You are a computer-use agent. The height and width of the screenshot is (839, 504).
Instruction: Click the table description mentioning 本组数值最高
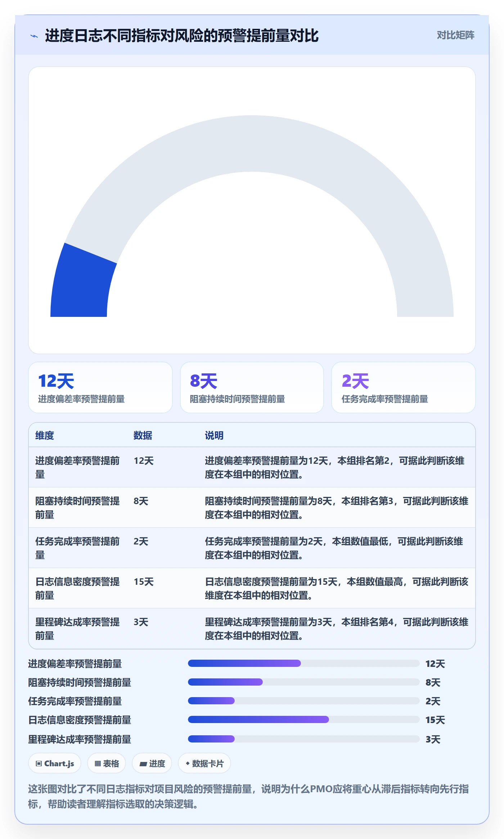[337, 588]
